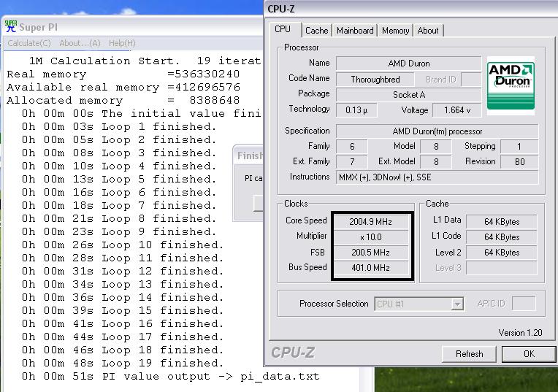Screen dimensions: 558x392
Task: Open the About tab in CPU-Z
Action: point(428,31)
